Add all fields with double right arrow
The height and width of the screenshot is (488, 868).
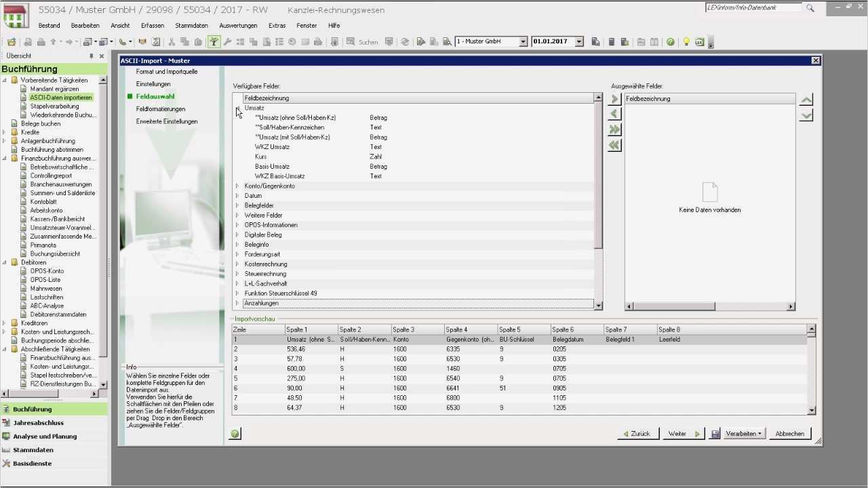coord(615,129)
